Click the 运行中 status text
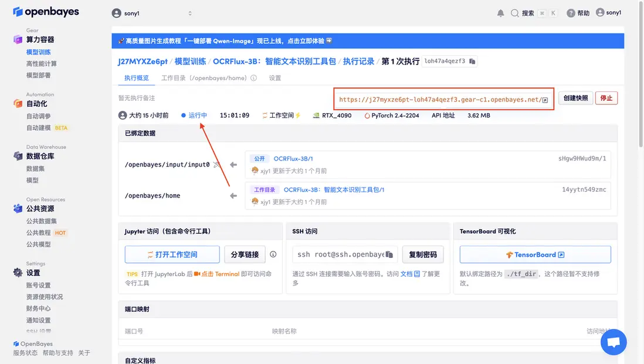 [x=198, y=115]
